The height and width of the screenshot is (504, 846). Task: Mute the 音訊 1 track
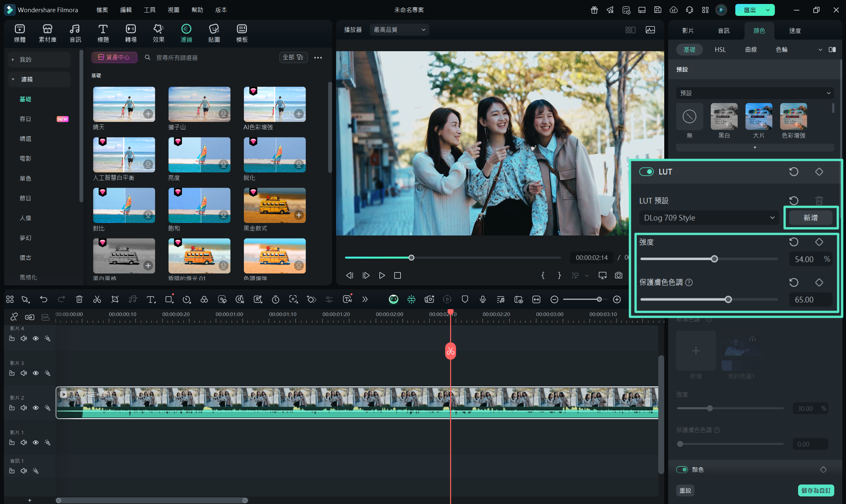point(24,471)
